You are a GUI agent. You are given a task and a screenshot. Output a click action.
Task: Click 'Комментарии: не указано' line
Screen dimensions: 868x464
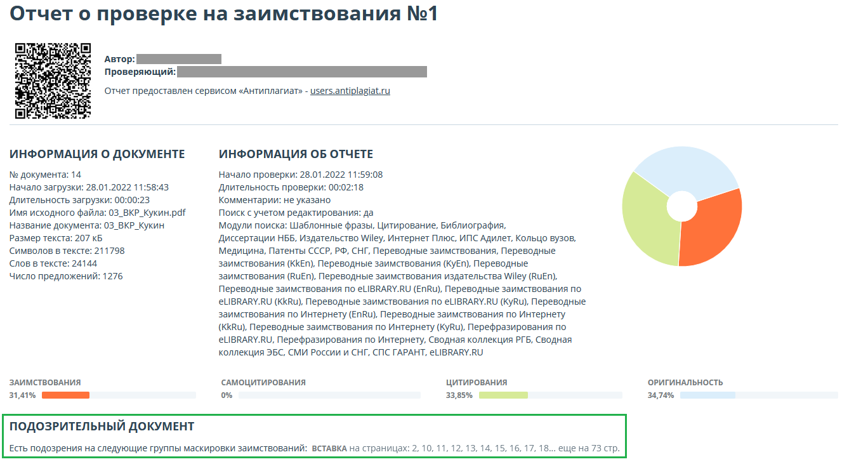coord(275,200)
